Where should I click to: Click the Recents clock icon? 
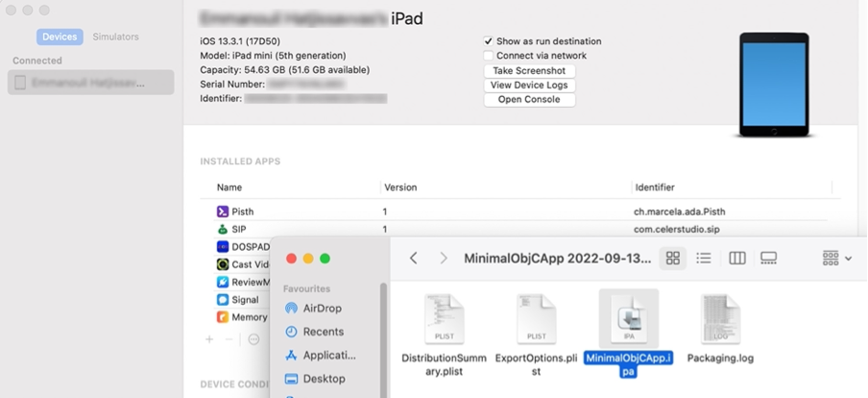(x=291, y=332)
